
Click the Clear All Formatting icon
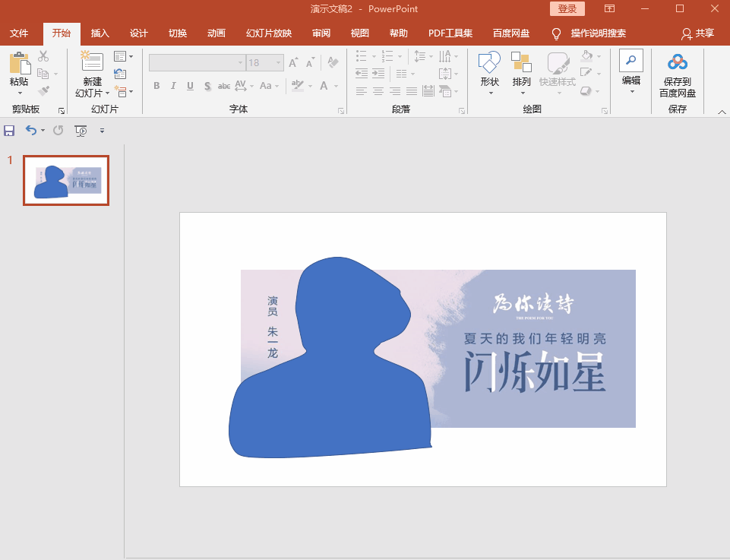(333, 62)
